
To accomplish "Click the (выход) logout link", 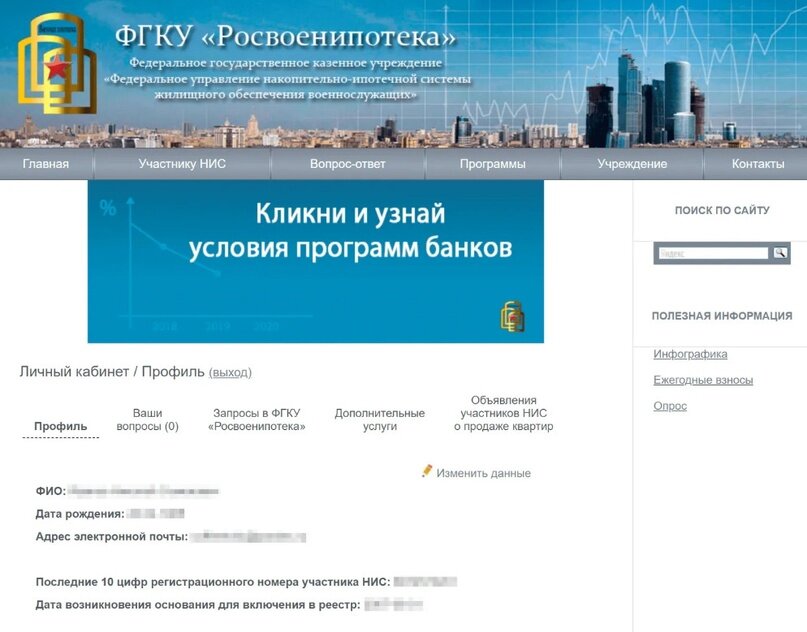I will coord(230,372).
